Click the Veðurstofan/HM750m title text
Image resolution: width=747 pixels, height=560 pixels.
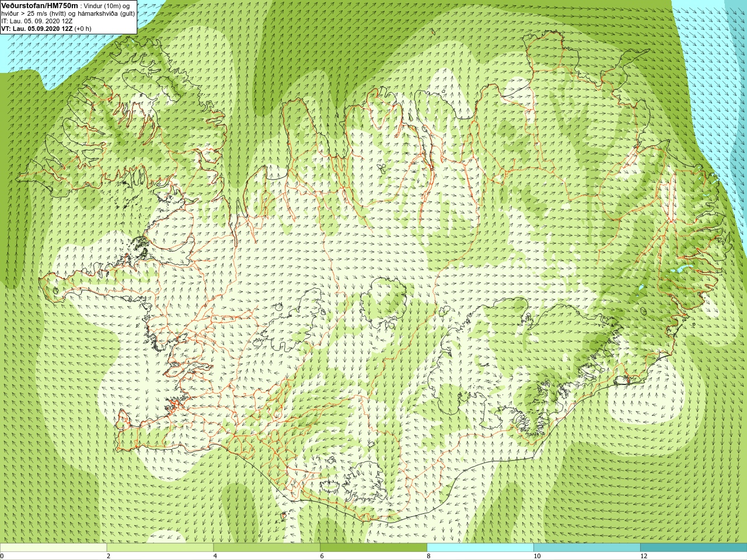tap(40, 5)
